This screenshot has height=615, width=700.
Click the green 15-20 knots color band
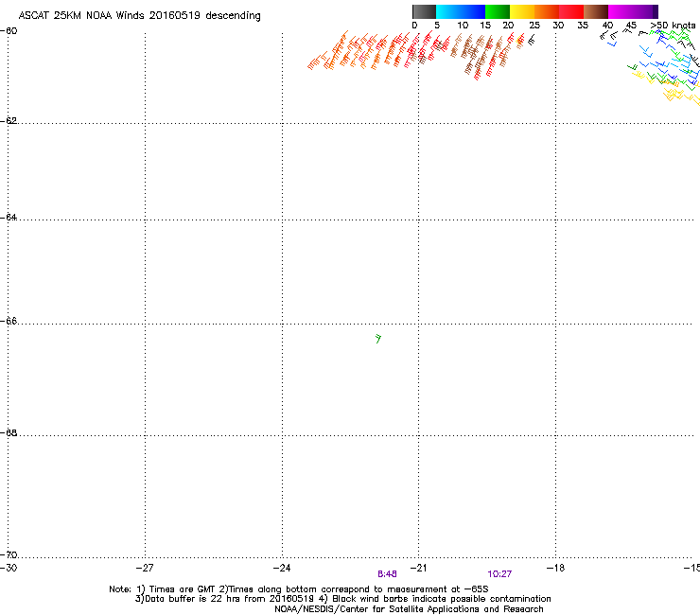pos(498,11)
